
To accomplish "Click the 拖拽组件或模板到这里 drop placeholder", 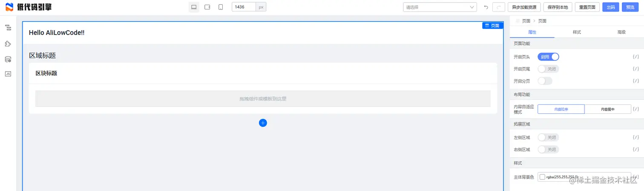I will [263, 99].
